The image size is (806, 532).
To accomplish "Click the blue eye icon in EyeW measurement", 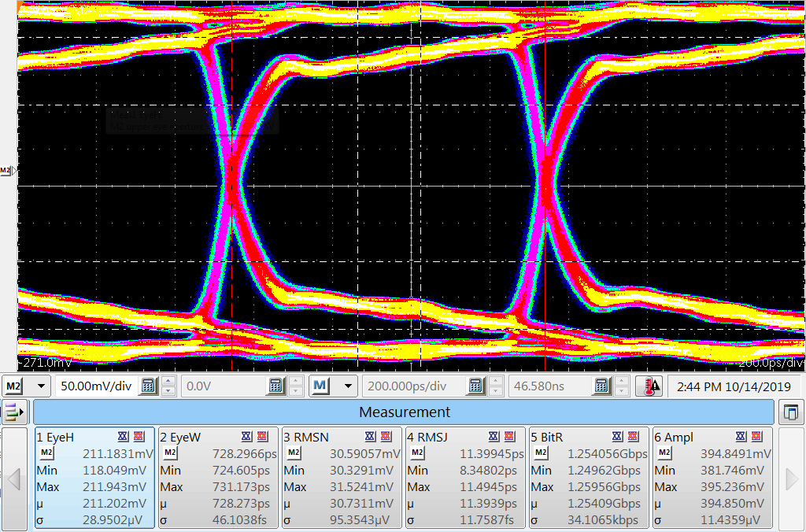I will 246,437.
